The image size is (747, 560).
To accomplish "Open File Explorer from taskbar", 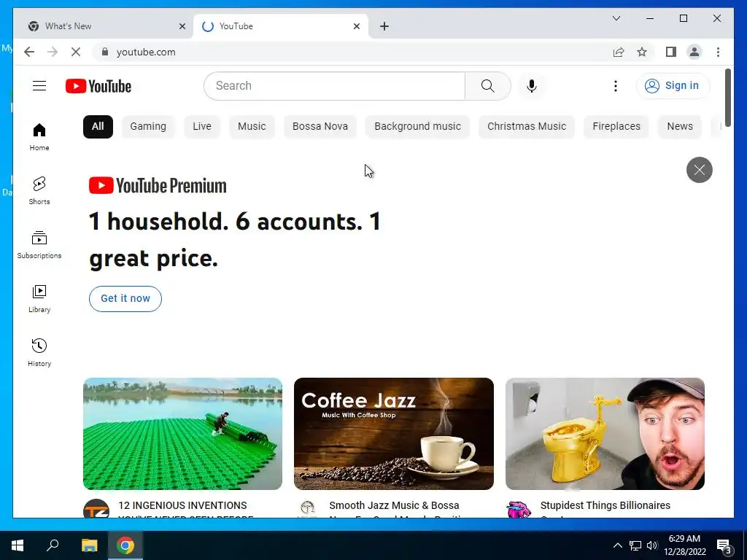I will pyautogui.click(x=89, y=545).
